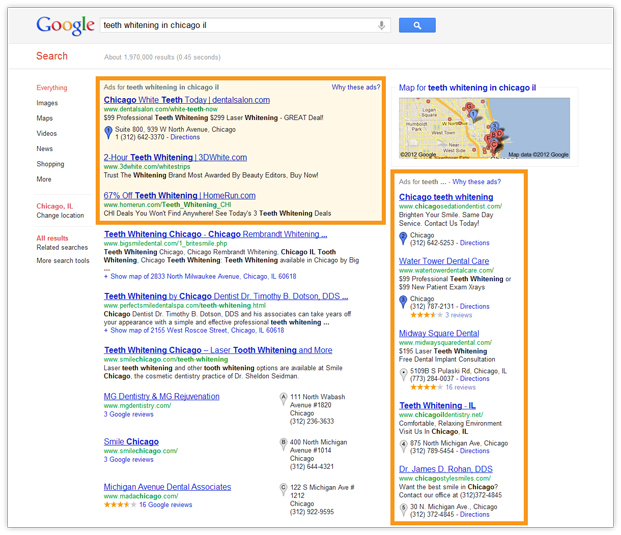Click pin 2 next to Chicago teeth whitening ad

403,238
